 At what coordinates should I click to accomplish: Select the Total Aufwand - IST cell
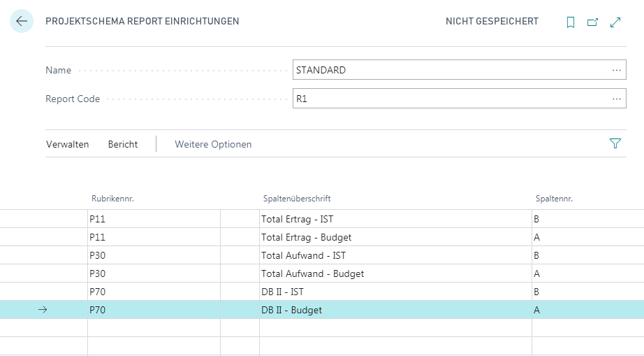(x=395, y=255)
